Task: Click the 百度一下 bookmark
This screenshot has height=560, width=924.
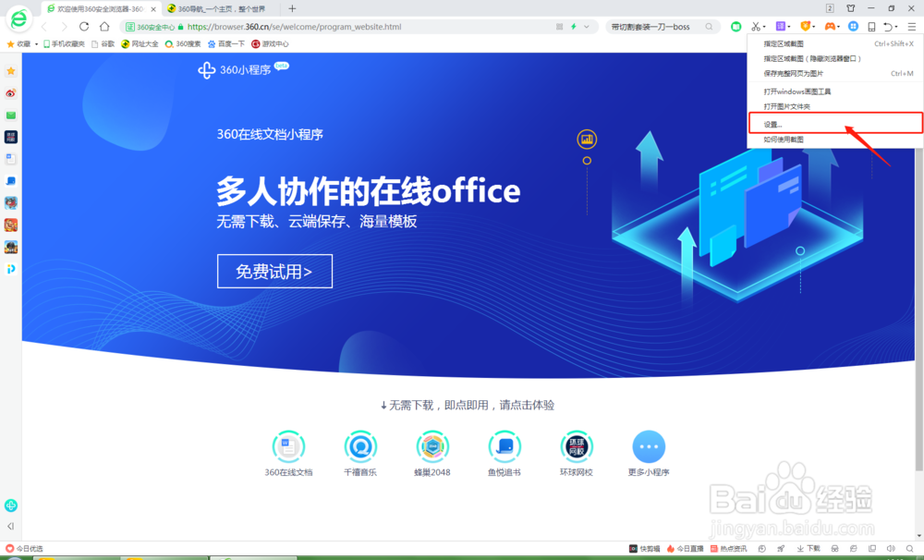Action: 226,44
